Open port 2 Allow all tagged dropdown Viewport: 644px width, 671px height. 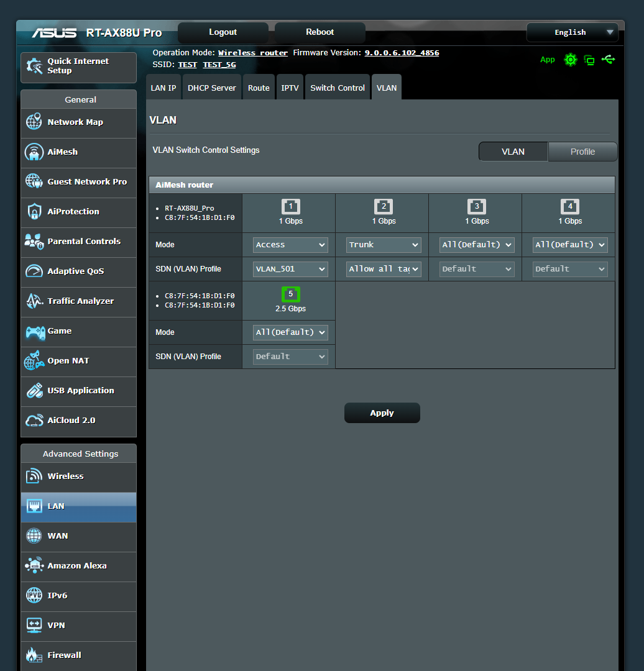coord(384,269)
